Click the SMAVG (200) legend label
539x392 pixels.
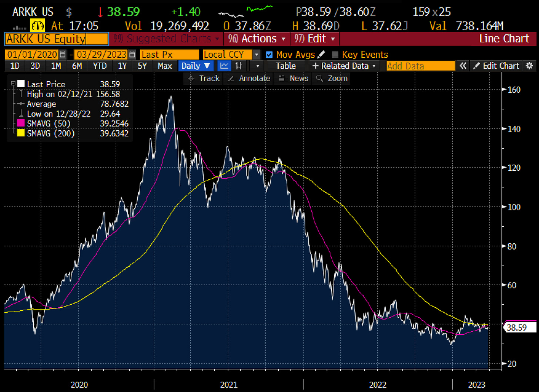[51, 133]
